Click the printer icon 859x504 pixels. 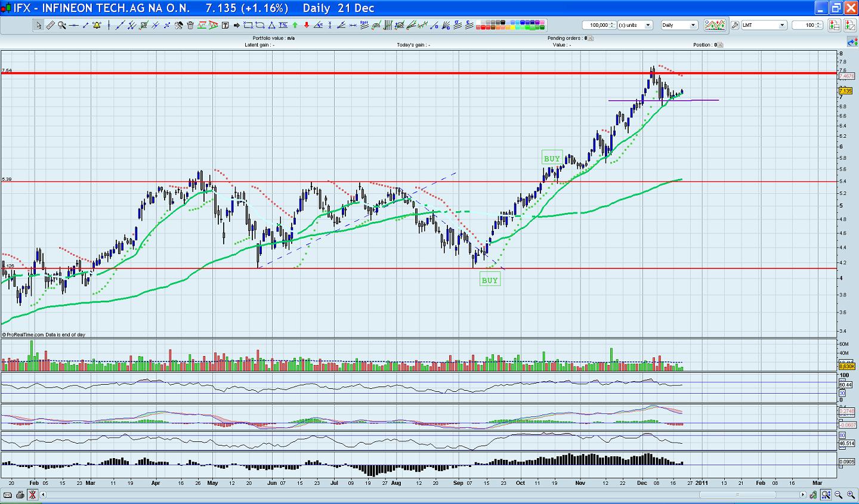point(20,494)
